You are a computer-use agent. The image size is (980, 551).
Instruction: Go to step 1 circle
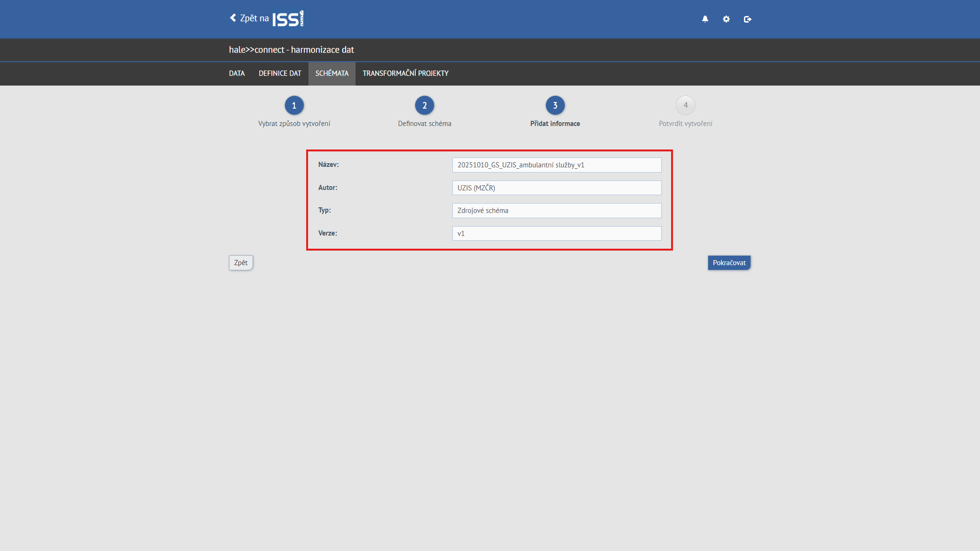point(294,105)
